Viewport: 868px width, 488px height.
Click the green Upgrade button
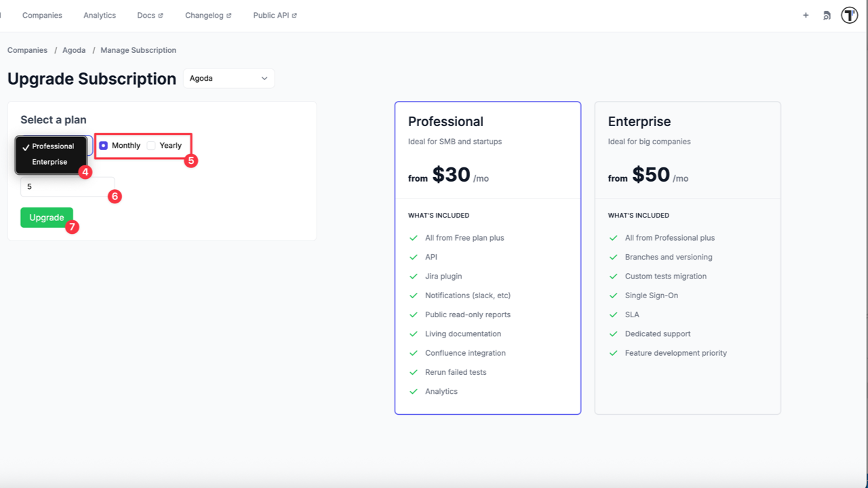[47, 218]
